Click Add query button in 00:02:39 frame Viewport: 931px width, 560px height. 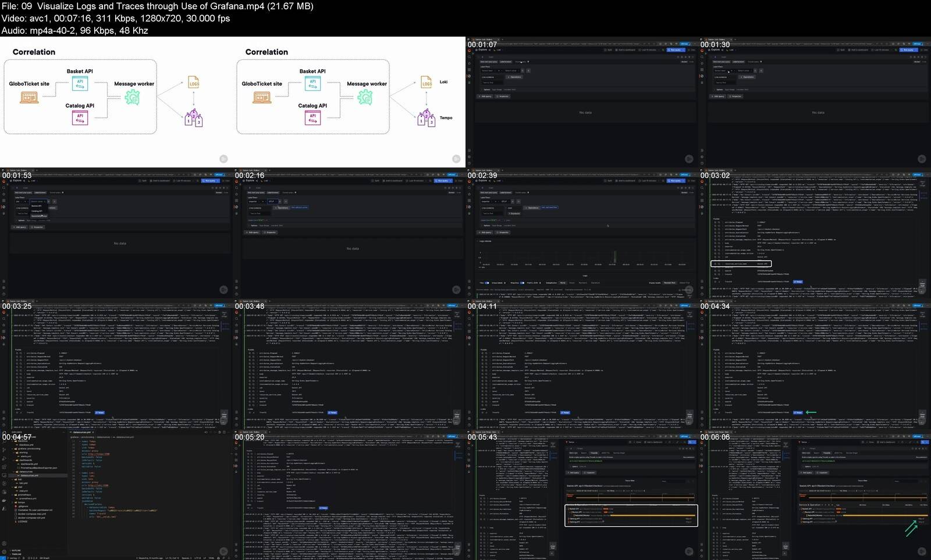pos(486,232)
